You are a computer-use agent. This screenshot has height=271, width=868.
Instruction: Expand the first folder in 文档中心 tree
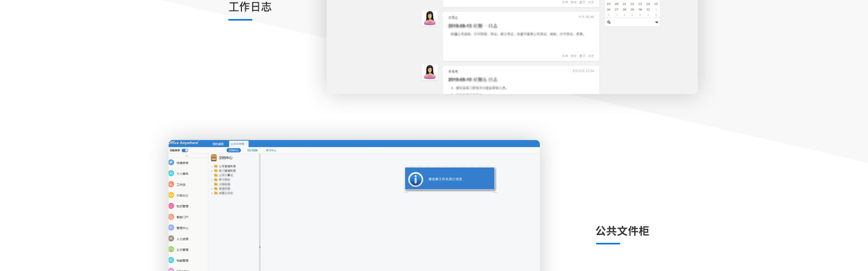[212, 166]
